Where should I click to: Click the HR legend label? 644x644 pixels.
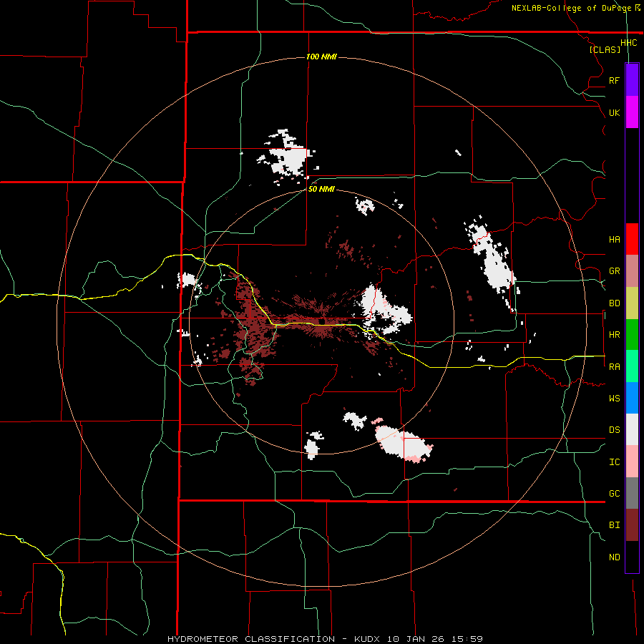tap(614, 335)
